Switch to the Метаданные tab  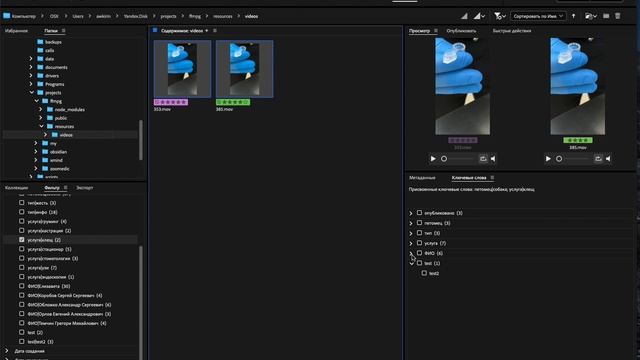click(422, 178)
